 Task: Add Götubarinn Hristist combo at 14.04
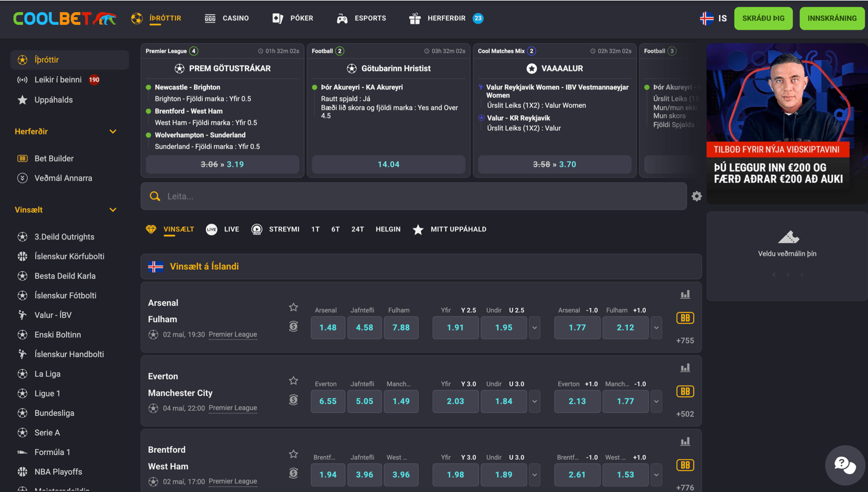tap(388, 164)
